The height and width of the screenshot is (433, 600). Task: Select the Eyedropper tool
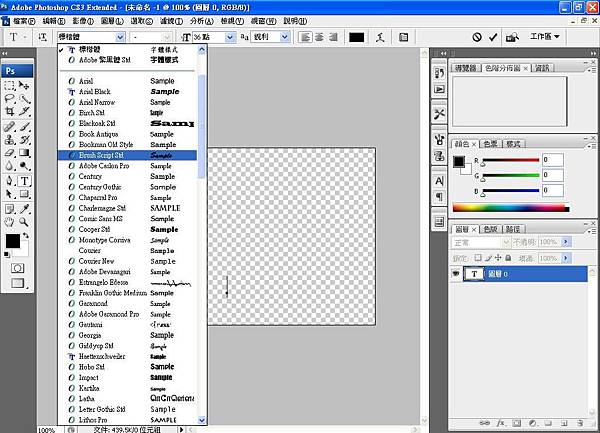[24, 209]
